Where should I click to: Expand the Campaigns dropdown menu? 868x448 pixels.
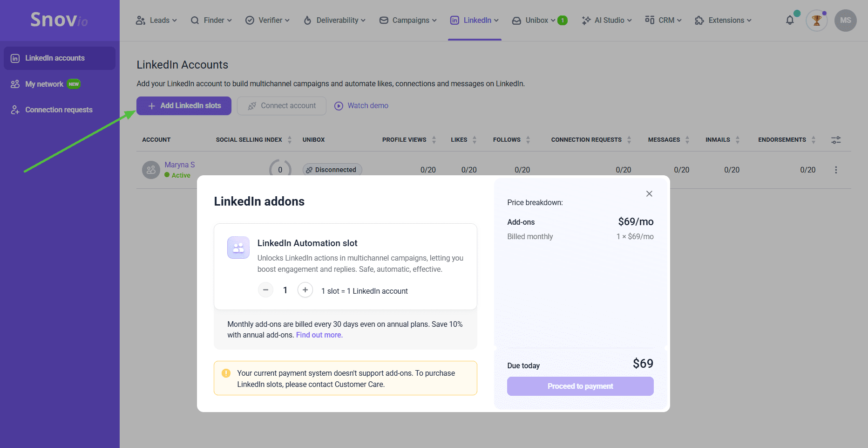pos(408,21)
